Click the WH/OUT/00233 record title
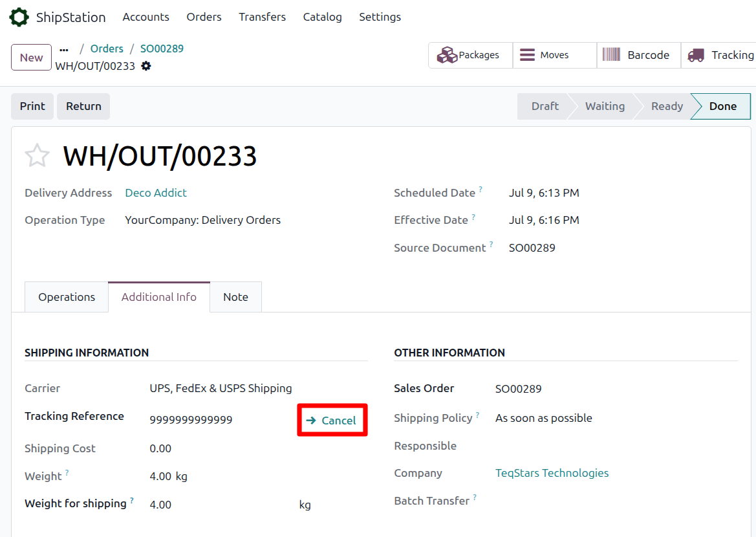 [x=160, y=156]
